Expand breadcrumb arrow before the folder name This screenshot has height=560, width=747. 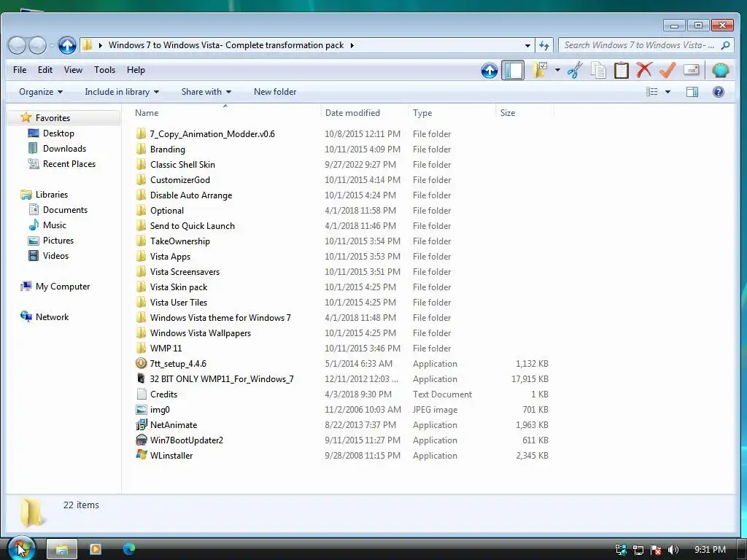[x=101, y=46]
